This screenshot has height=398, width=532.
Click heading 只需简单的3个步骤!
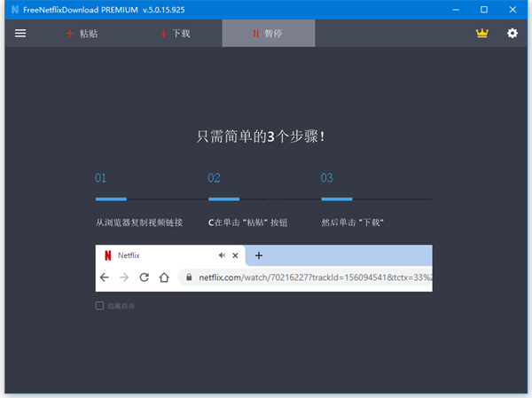pyautogui.click(x=261, y=137)
